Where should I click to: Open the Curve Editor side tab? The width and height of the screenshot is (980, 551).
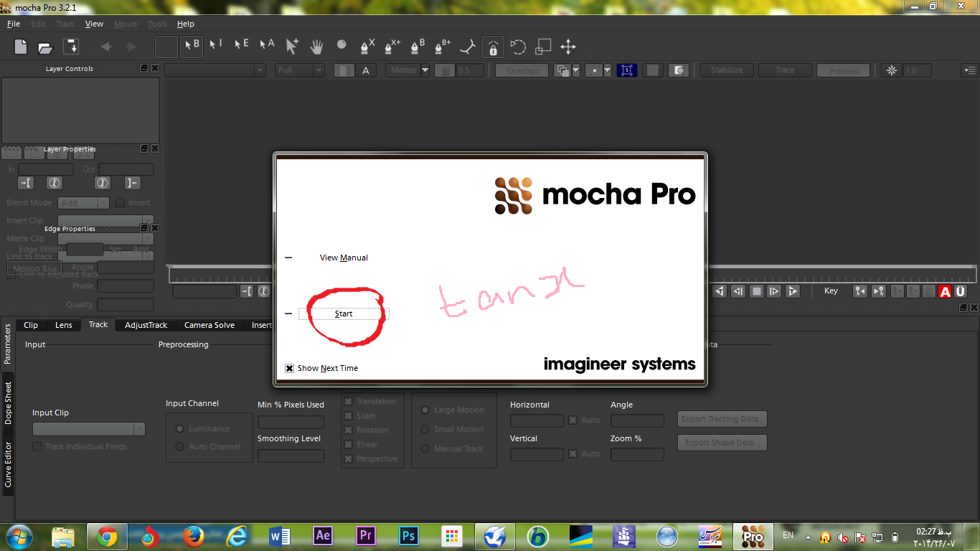pos(8,465)
